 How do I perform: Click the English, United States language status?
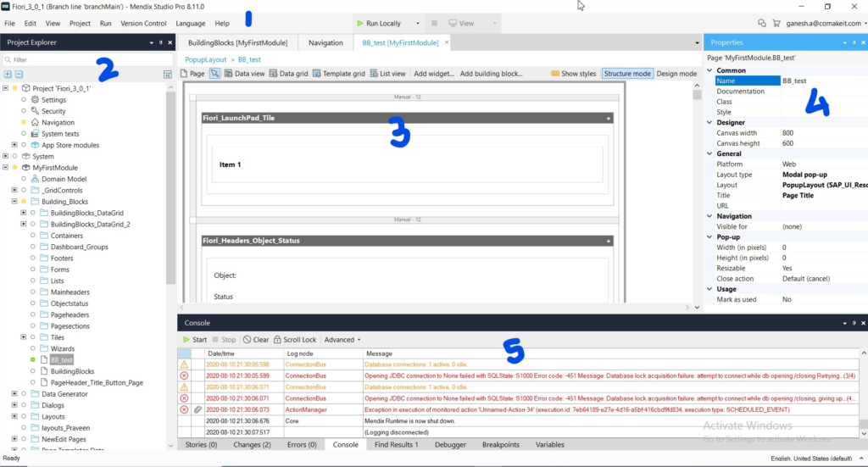pyautogui.click(x=811, y=459)
